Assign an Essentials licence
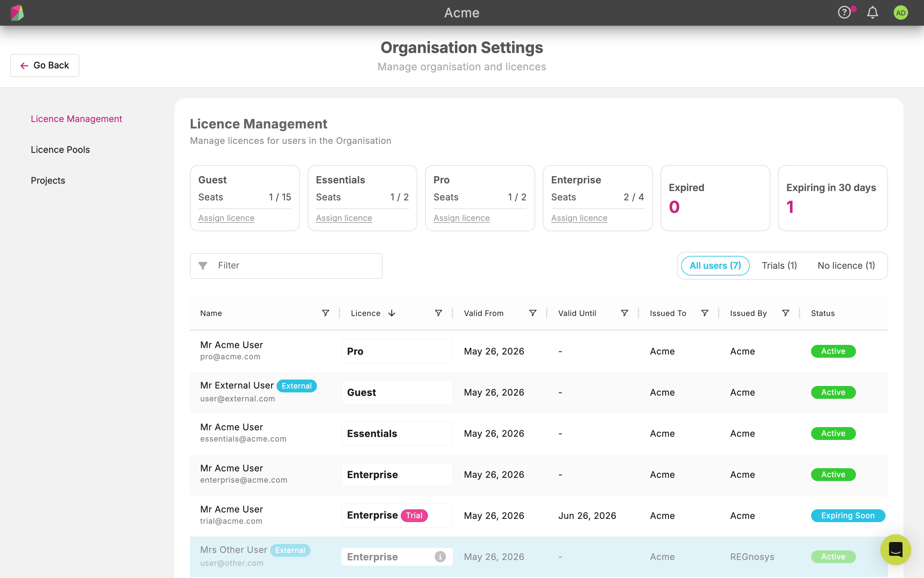This screenshot has height=578, width=924. (x=344, y=218)
